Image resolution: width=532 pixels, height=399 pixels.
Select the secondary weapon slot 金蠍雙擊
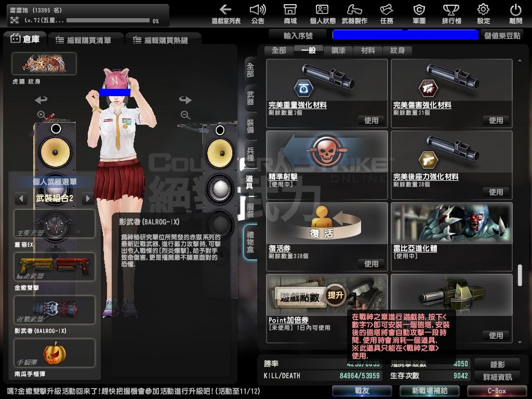click(54, 267)
